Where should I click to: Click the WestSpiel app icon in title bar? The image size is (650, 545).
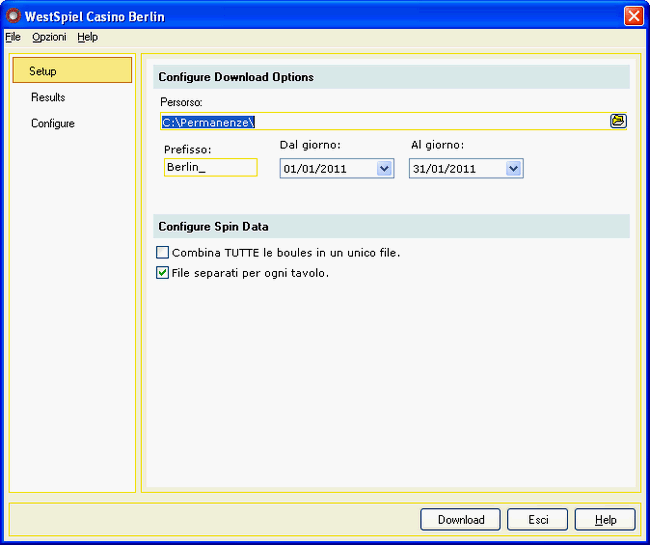[13, 16]
